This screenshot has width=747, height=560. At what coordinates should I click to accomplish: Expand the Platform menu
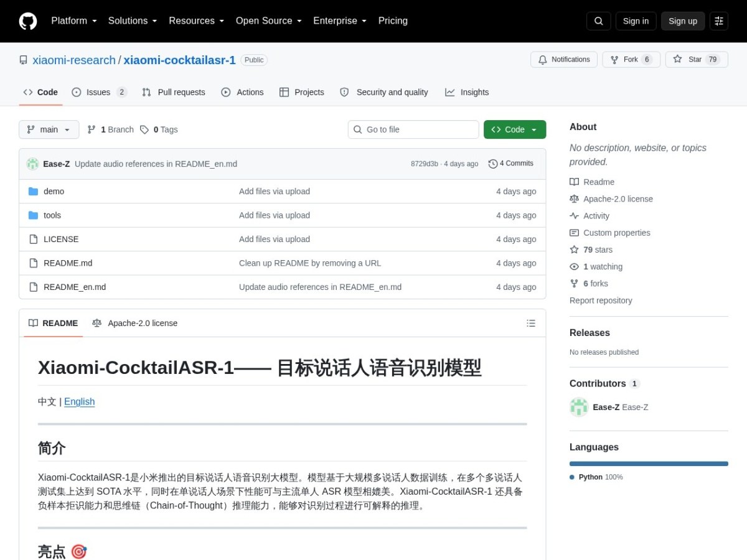coord(74,21)
